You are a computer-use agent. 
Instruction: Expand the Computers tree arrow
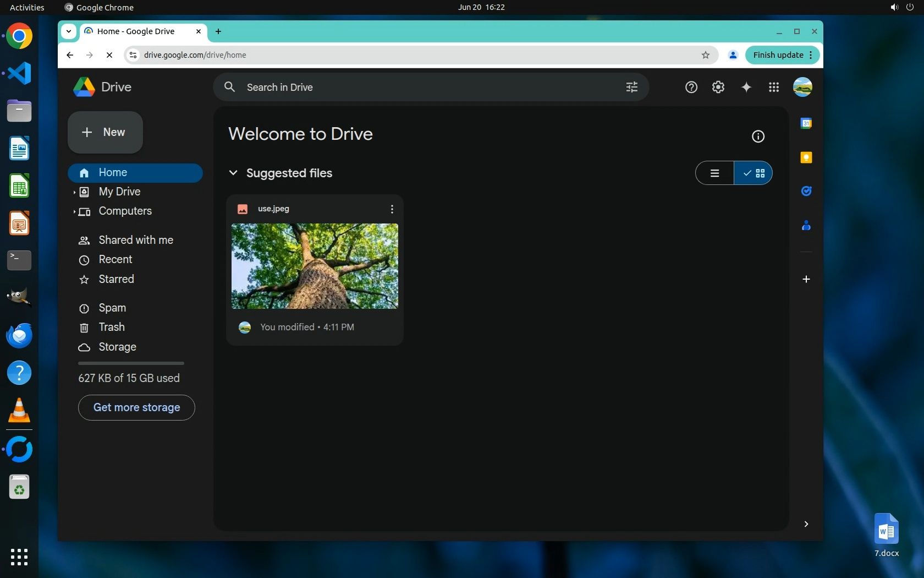click(74, 212)
